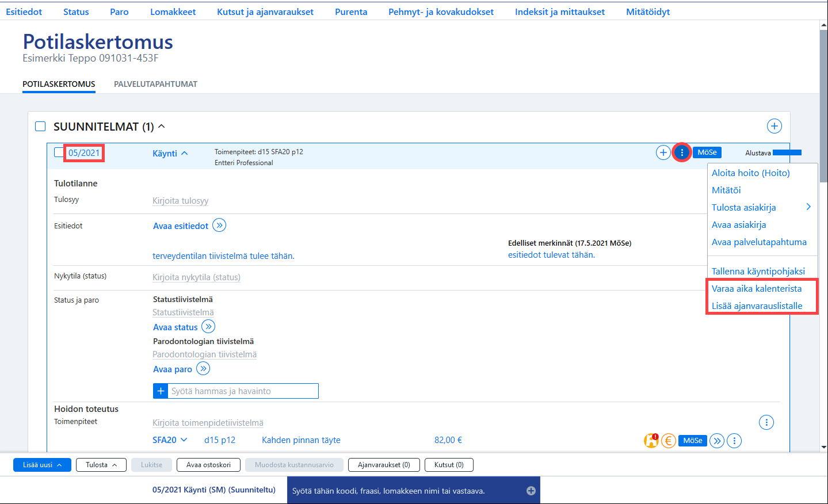Collapse the Käynti chevron

185,153
